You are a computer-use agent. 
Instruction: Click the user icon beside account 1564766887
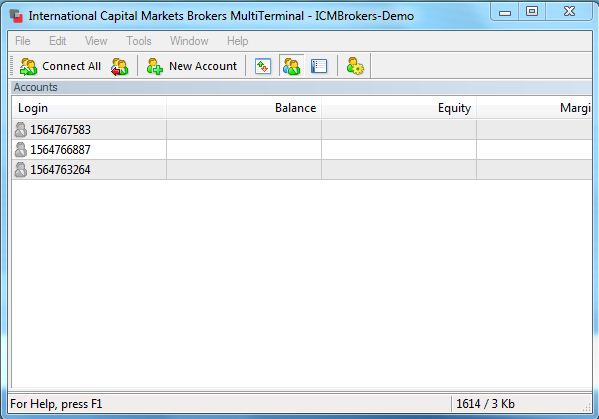click(21, 150)
